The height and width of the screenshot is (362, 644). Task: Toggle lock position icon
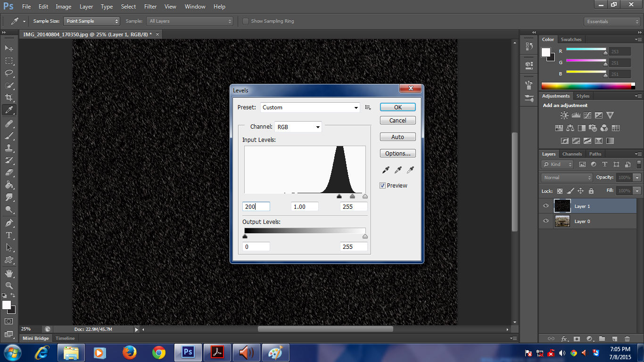pyautogui.click(x=580, y=191)
